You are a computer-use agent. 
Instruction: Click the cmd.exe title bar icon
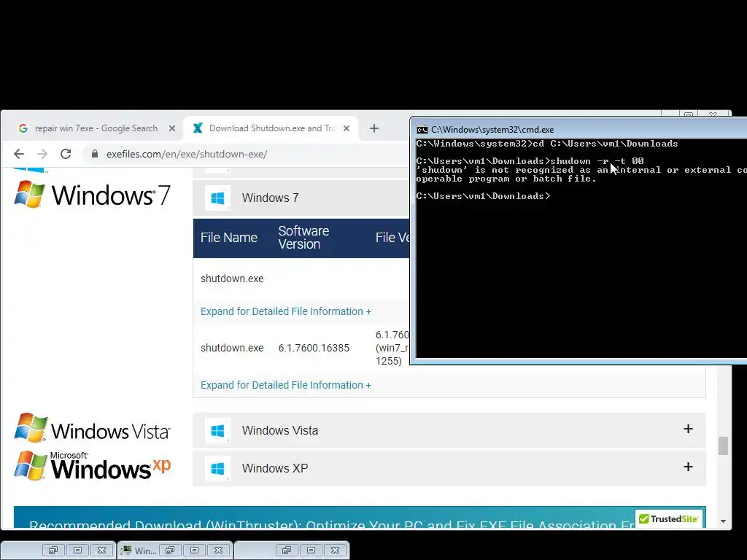[x=422, y=130]
